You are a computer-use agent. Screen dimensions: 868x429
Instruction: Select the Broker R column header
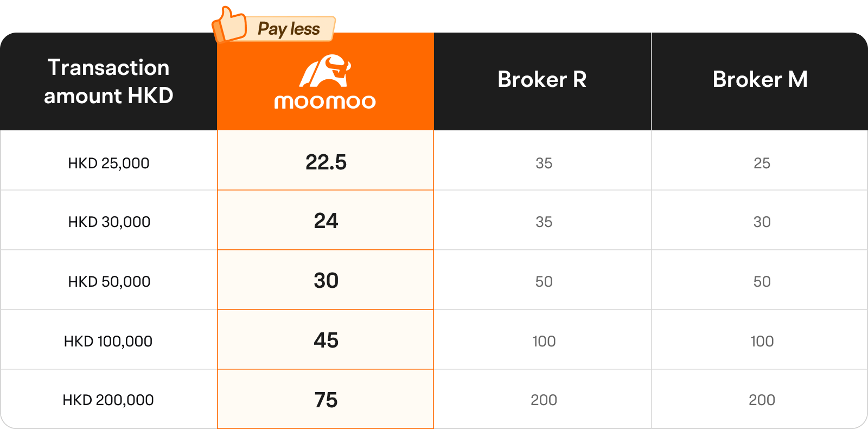click(542, 79)
